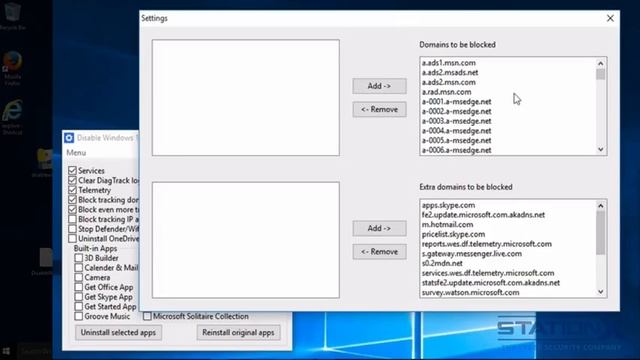The image size is (640, 360).
Task: Click Reinstall original apps button
Action: [x=238, y=333]
